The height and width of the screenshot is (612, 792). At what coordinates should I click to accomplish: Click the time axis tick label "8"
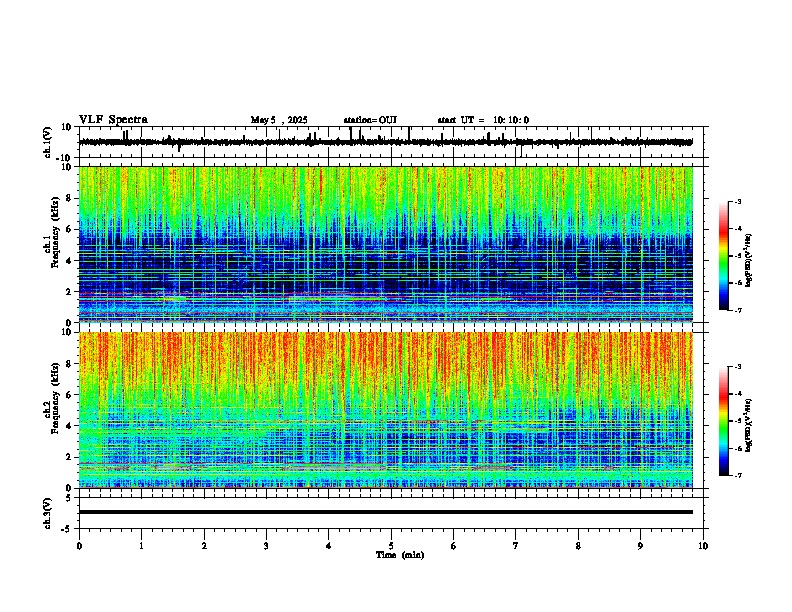click(578, 546)
